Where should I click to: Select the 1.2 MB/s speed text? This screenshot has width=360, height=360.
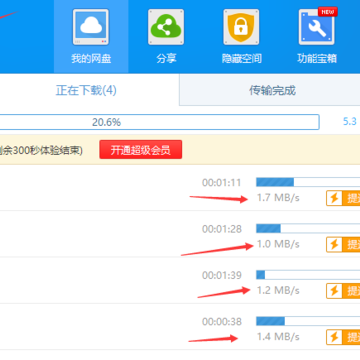click(x=278, y=291)
